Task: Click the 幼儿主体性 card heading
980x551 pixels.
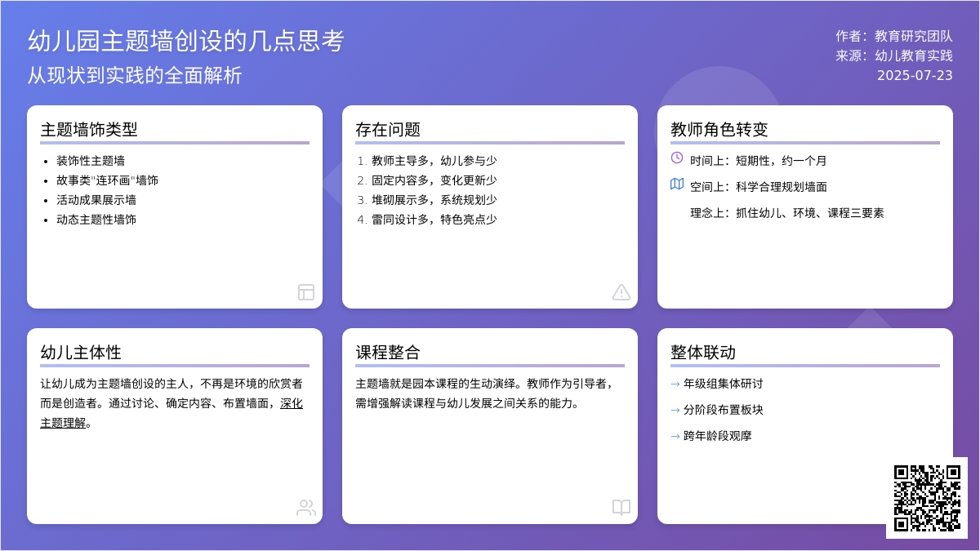Action: (81, 353)
